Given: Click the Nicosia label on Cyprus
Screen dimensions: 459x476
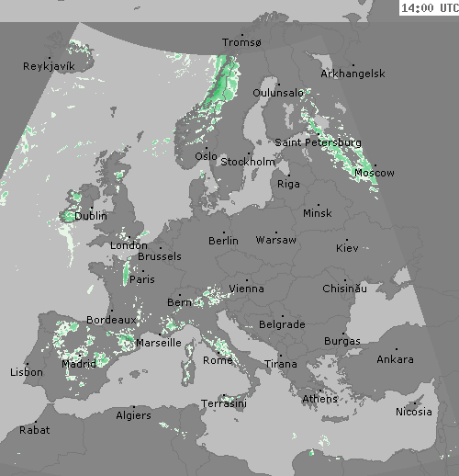Looking at the screenshot, I should click(x=414, y=412).
